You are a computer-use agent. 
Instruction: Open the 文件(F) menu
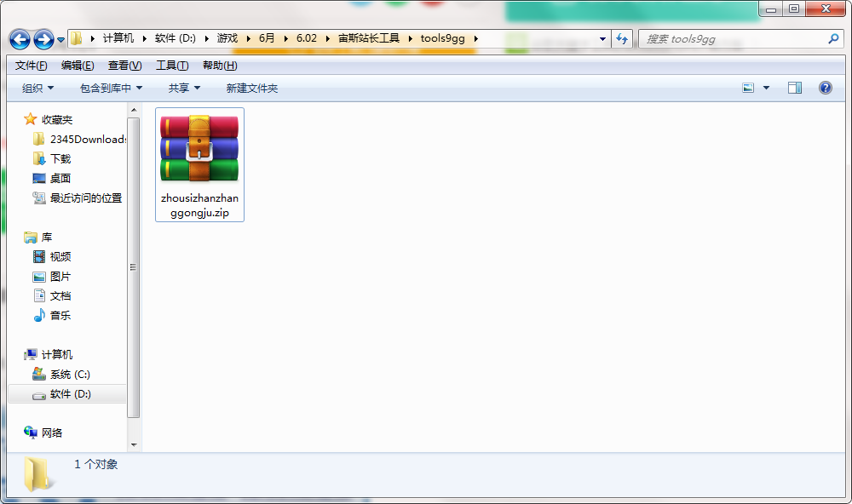[x=31, y=66]
